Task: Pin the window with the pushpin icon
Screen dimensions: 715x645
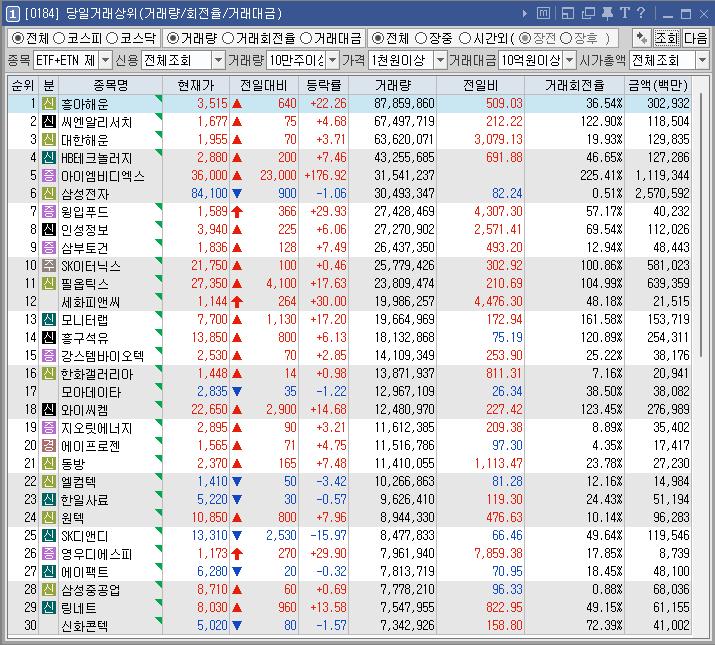Action: coord(607,13)
